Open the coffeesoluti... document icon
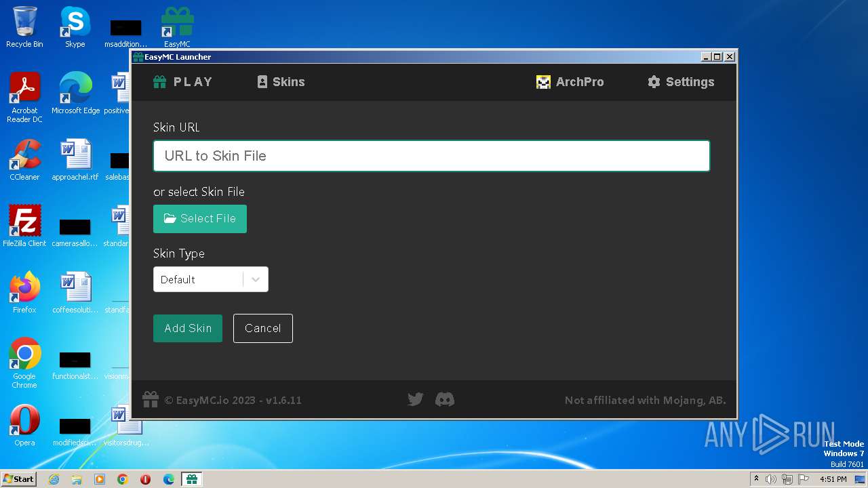868x488 pixels. coord(75,293)
